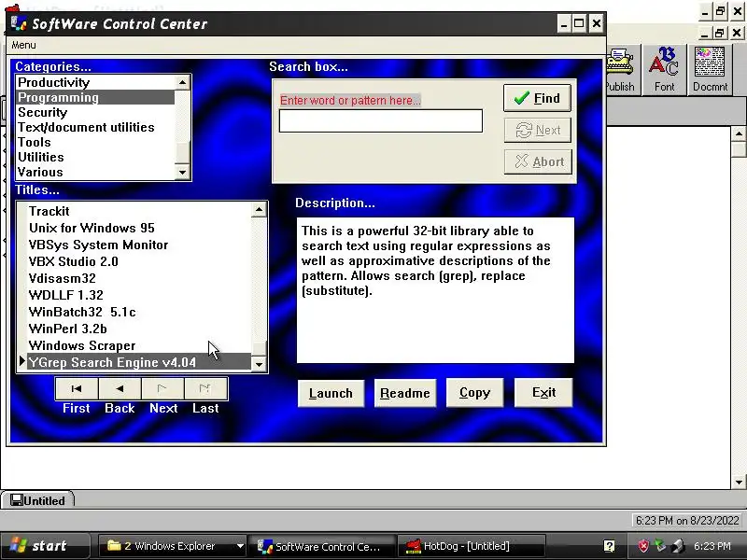Screen dimensions: 747x560
Task: Open the Readme for selected title
Action: coord(405,393)
